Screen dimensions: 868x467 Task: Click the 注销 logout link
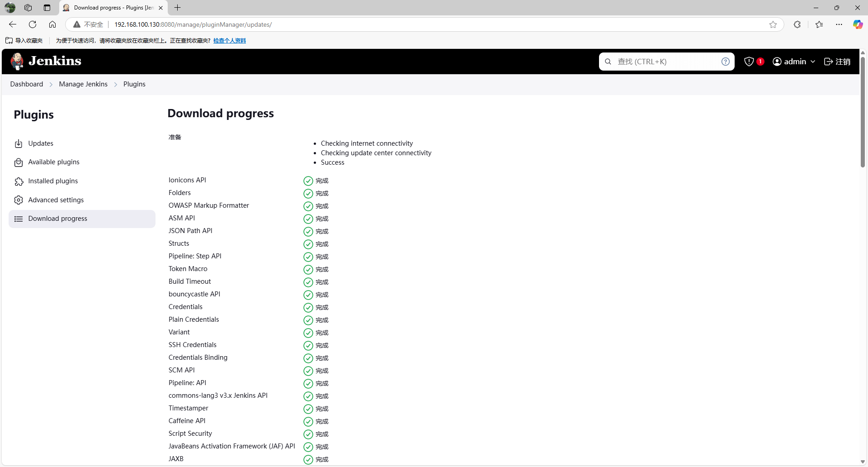(837, 62)
